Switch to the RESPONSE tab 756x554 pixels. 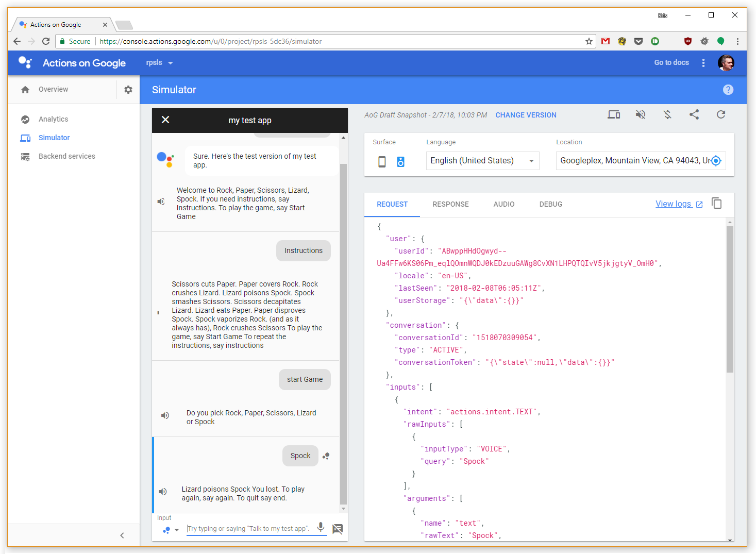point(450,204)
